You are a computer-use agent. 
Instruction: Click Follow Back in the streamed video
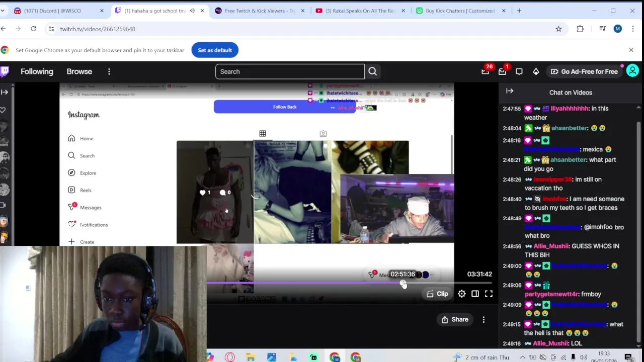285,107
